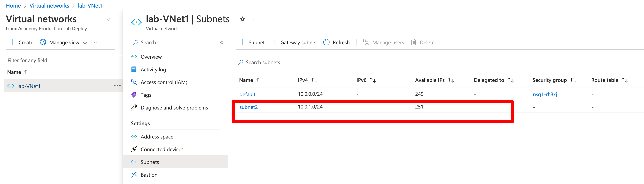This screenshot has height=184, width=644.
Task: Favorite the Subnets page via star icon
Action: pyautogui.click(x=242, y=19)
